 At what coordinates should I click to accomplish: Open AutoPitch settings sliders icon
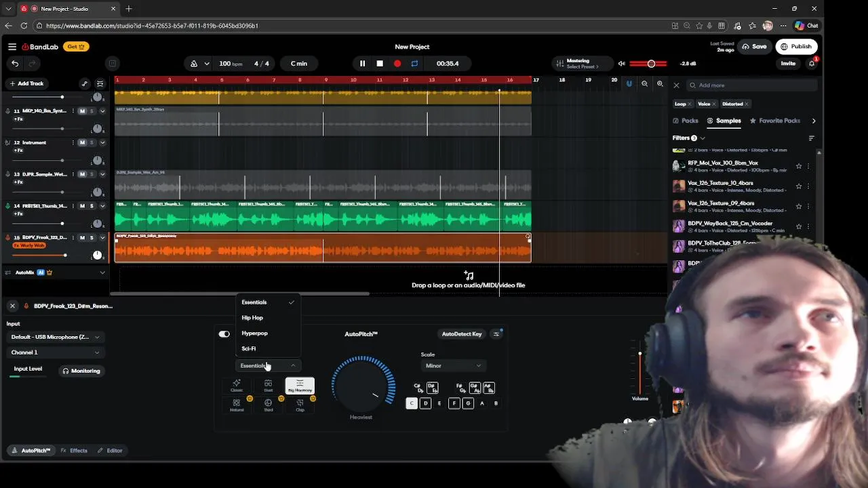[x=496, y=334]
